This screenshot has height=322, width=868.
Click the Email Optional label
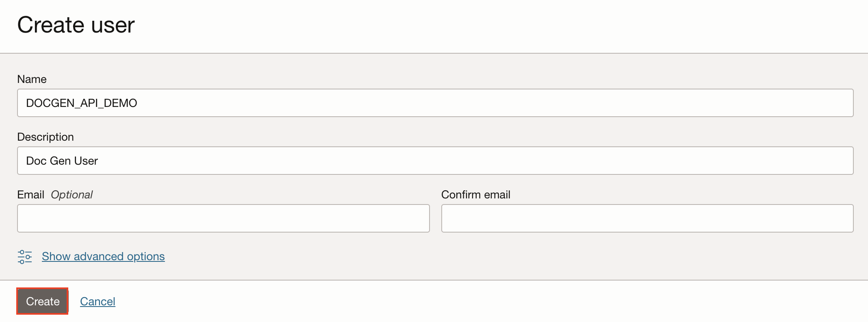55,194
